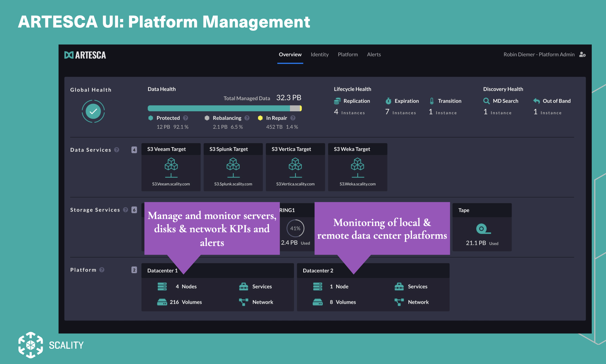Screen dimensions: 606x364
Task: Open Robin Diemer's admin account settings
Action: coord(582,54)
